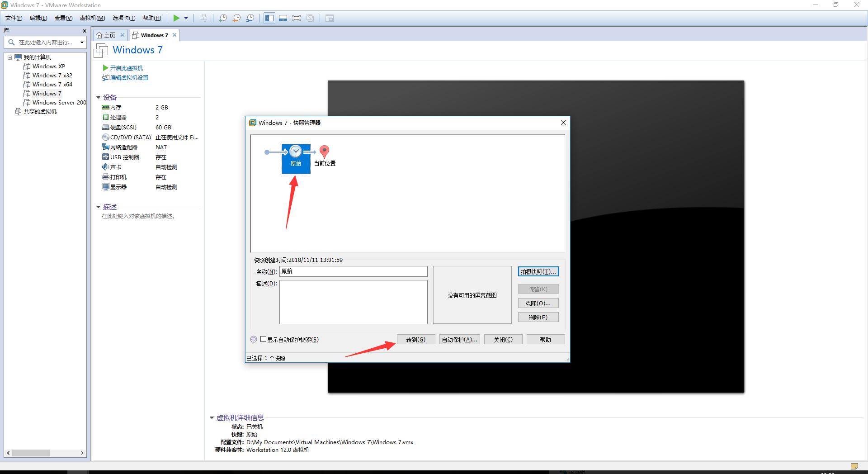The height and width of the screenshot is (474, 868).
Task: Click the 处理器 processor device icon
Action: (106, 117)
